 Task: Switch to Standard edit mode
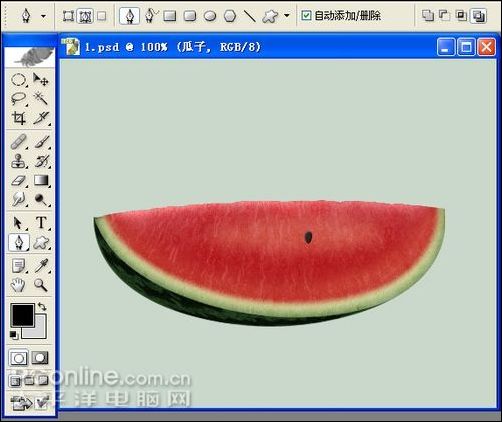(18, 358)
